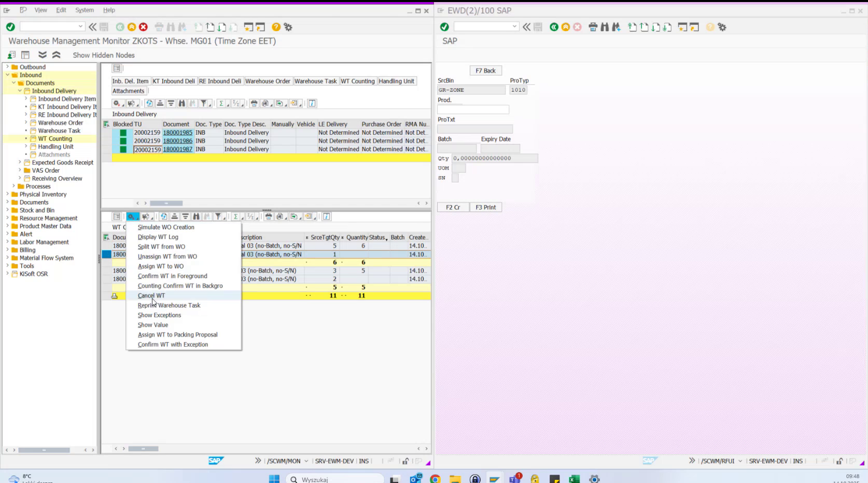Image resolution: width=868 pixels, height=483 pixels.
Task: Collapse all tree nodes with double-chevron icon
Action: (56, 54)
